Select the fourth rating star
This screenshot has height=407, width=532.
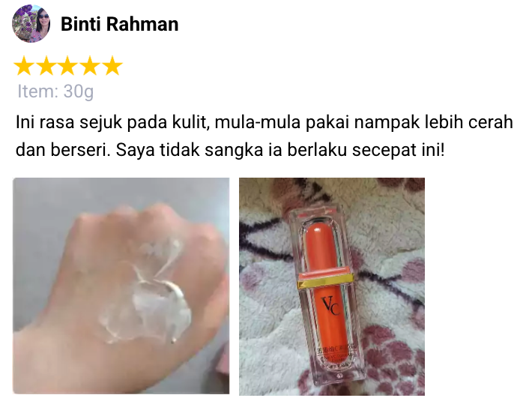pos(90,65)
